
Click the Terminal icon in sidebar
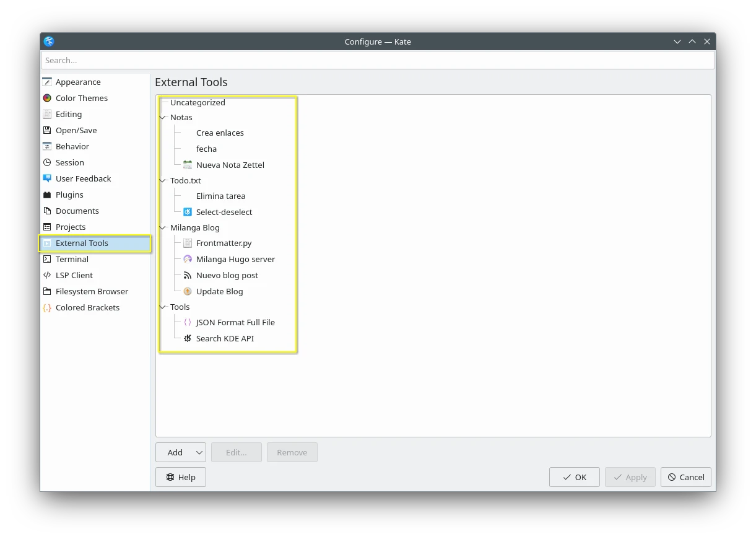coord(47,259)
